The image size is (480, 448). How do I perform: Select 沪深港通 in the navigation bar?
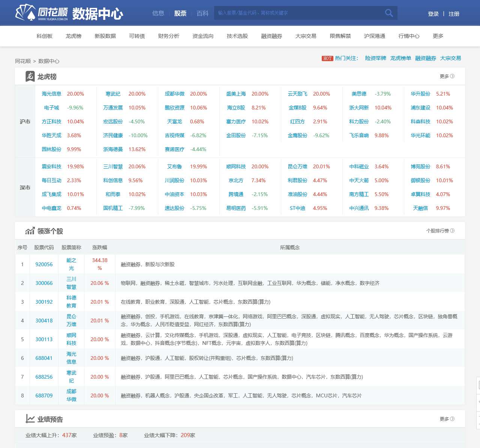coord(373,36)
